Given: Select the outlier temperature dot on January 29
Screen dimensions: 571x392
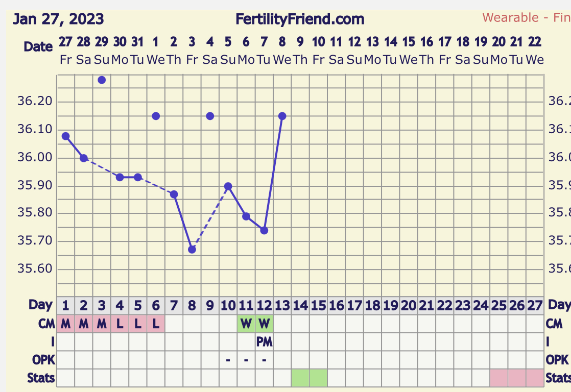Looking at the screenshot, I should [x=102, y=80].
